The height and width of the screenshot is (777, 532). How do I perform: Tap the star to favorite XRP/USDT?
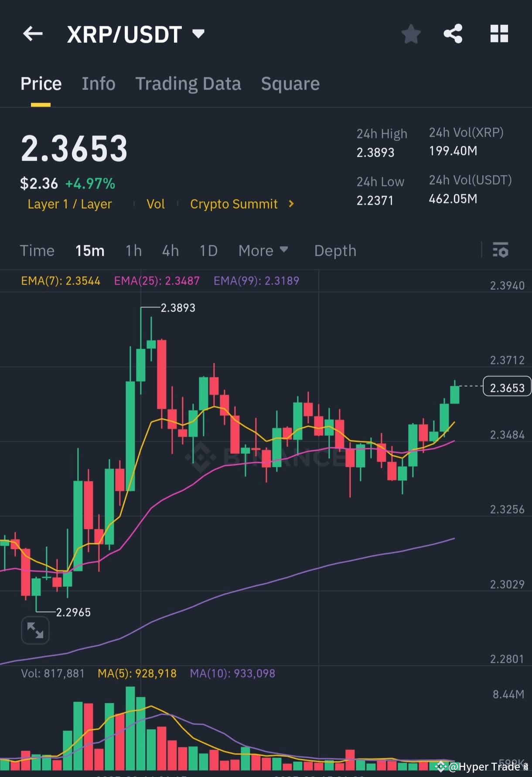click(x=410, y=34)
